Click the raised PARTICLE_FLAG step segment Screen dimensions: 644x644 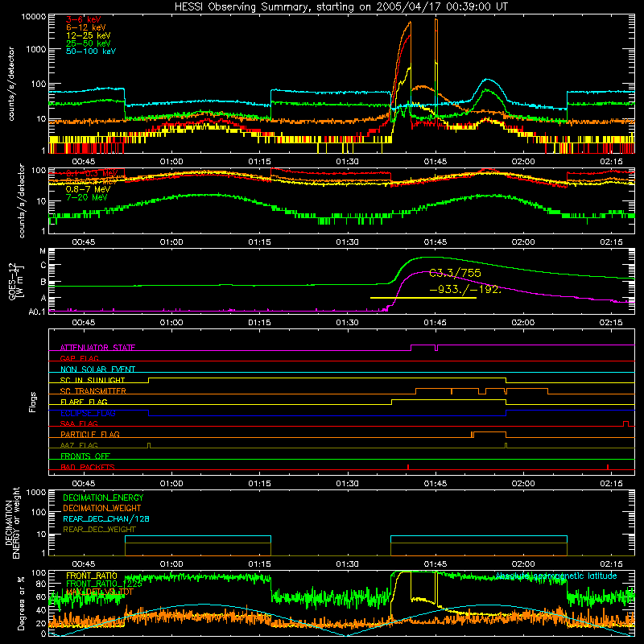[x=489, y=432]
